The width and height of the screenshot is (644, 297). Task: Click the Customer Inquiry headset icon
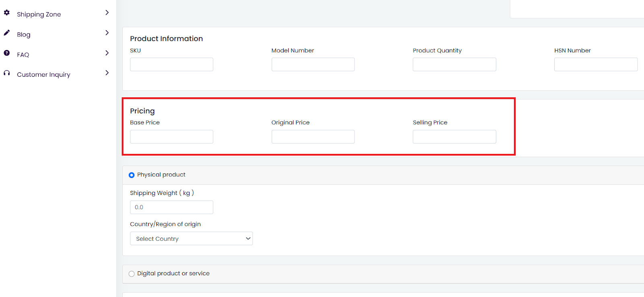coord(7,73)
